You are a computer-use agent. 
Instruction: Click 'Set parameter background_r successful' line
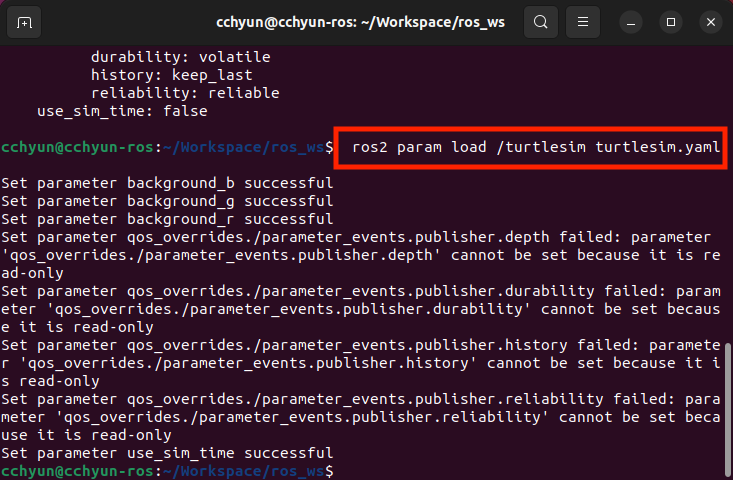pyautogui.click(x=167, y=219)
